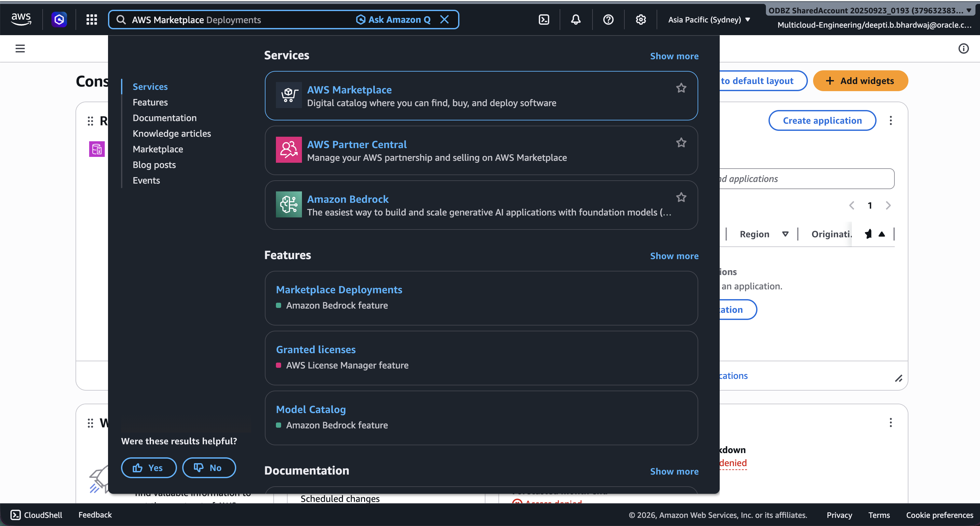Favorite Amazon Bedrock with its star
The width and height of the screenshot is (980, 526).
[681, 197]
